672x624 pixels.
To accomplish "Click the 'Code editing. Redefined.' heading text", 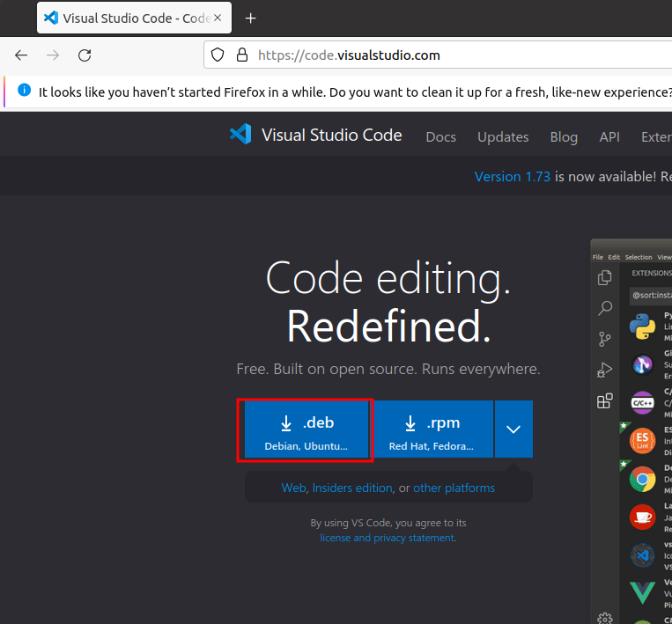I will [x=388, y=302].
